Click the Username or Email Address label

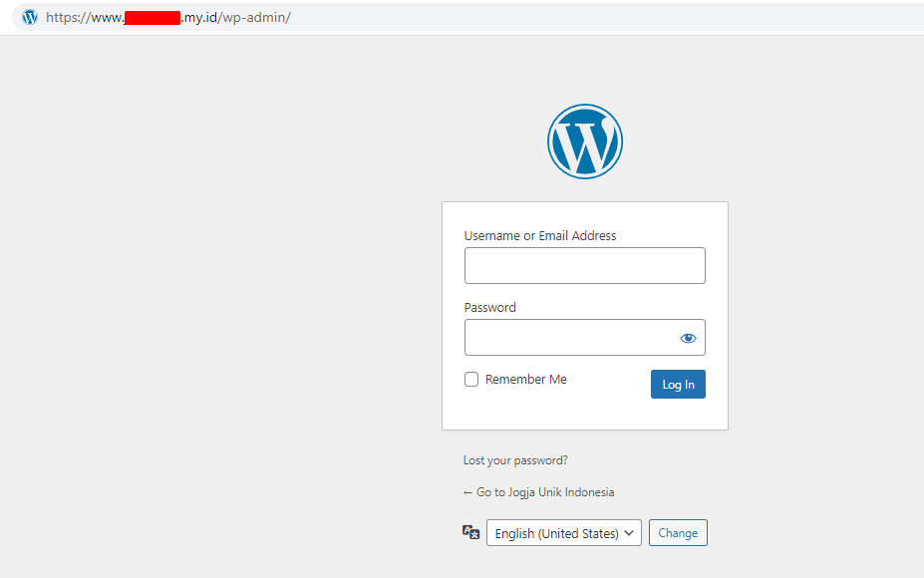point(540,236)
